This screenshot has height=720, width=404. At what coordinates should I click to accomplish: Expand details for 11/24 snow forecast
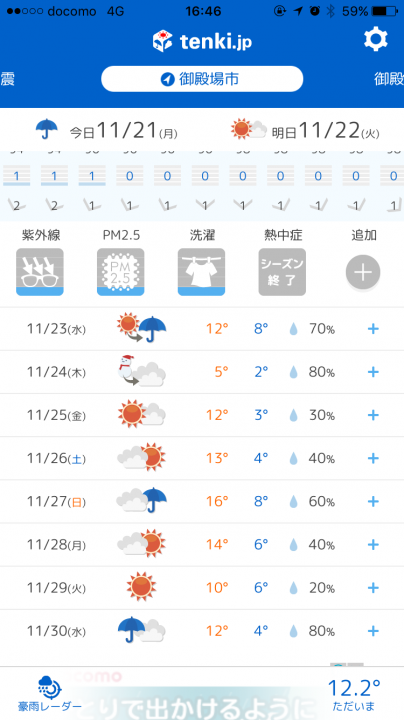(373, 372)
